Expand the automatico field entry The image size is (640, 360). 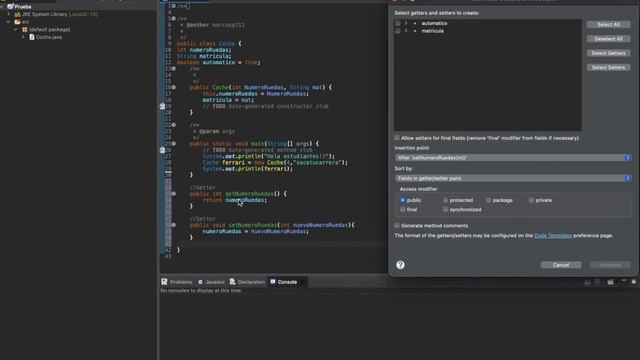406,23
